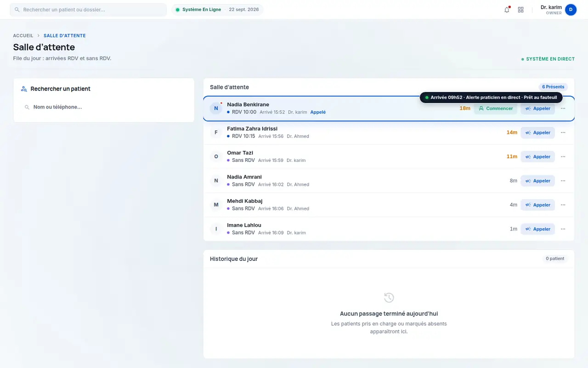Click the Historique du jour heading
The image size is (588, 368).
[x=234, y=259]
